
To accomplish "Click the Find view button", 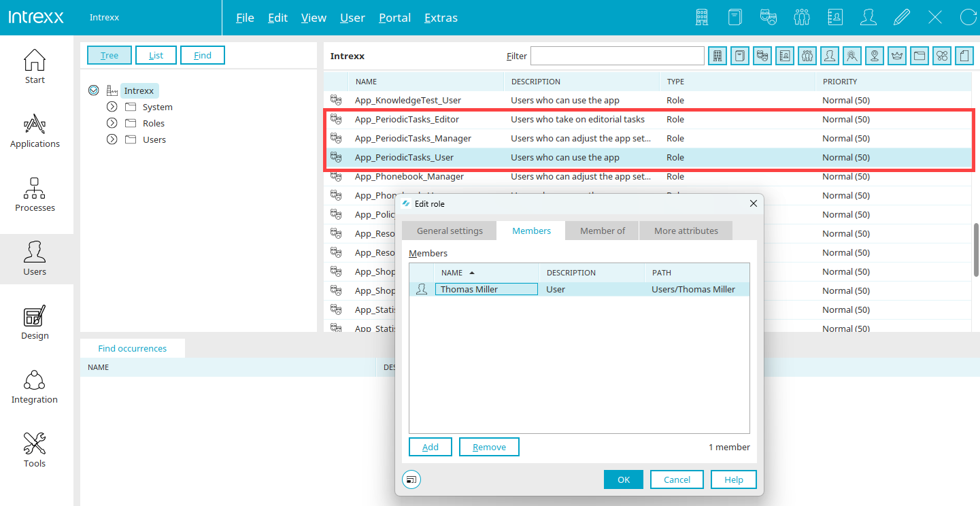I will coord(203,55).
